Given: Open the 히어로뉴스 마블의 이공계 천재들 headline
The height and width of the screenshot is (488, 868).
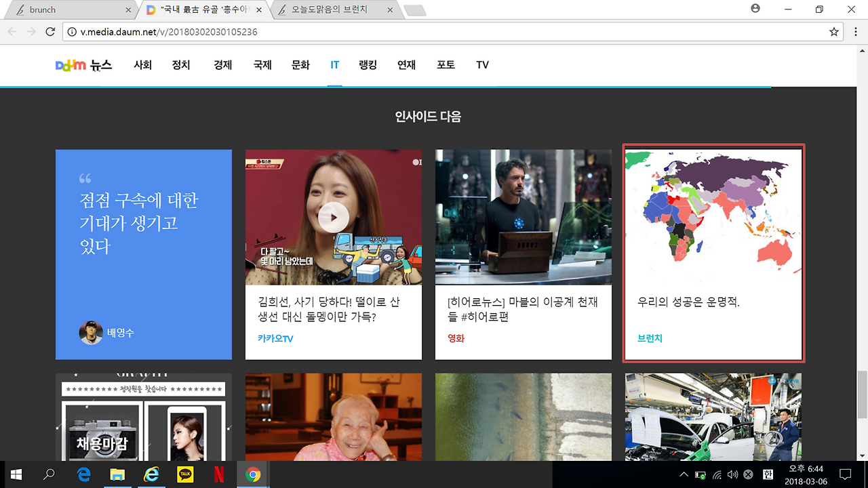Looking at the screenshot, I should click(522, 309).
